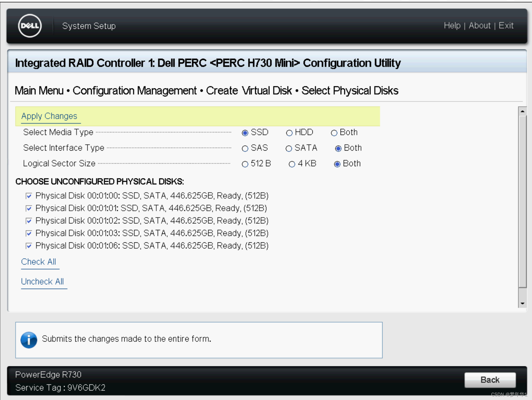Click scrollbar up arrow
Viewport: 532px width, 400px height.
(523, 111)
